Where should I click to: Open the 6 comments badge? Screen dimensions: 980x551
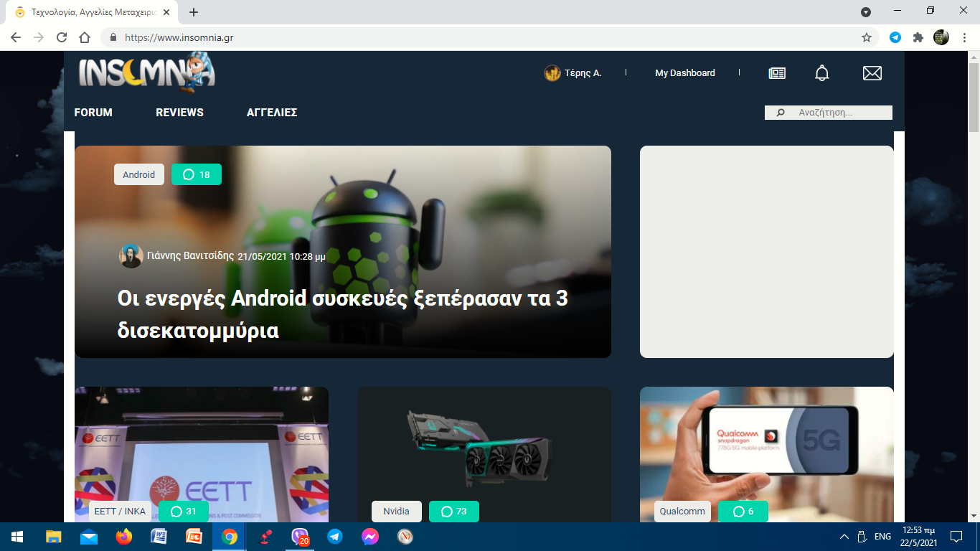coord(743,512)
